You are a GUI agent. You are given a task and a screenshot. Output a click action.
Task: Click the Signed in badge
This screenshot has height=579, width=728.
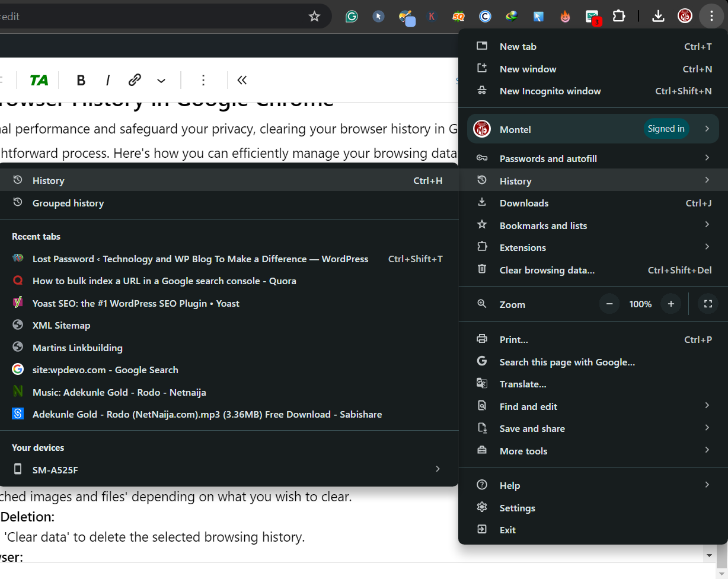click(x=666, y=129)
